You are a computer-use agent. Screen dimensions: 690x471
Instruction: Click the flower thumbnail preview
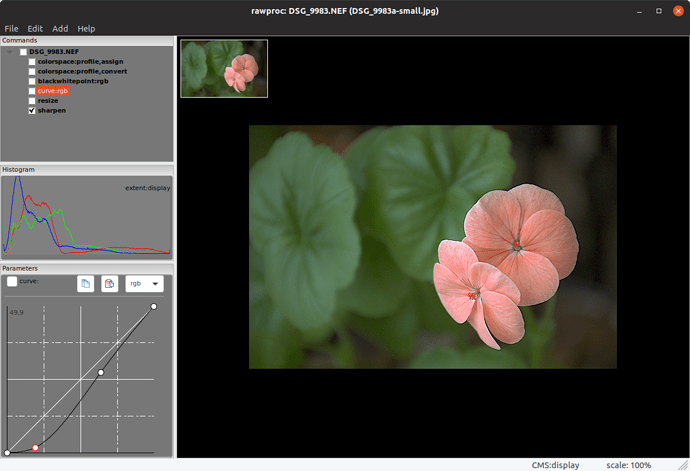pyautogui.click(x=224, y=69)
